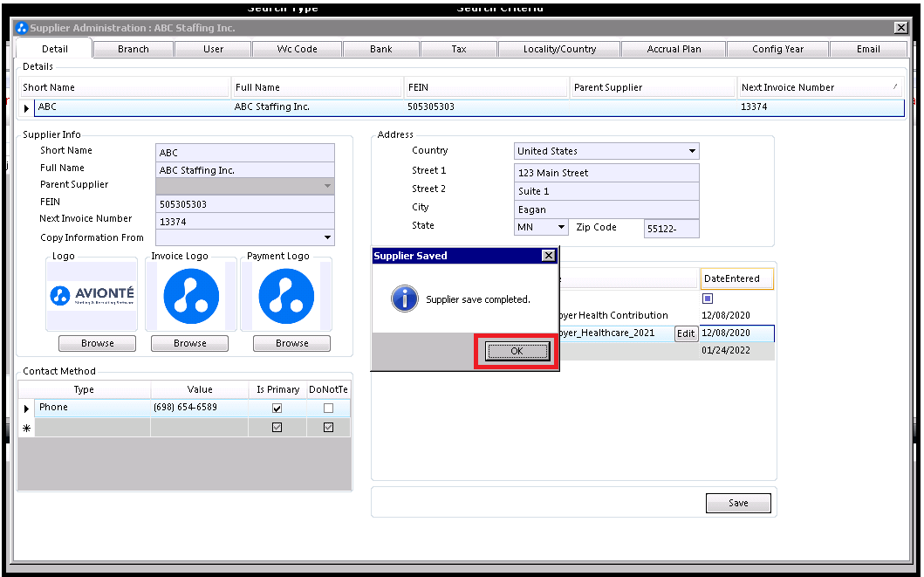Close the Supplier Administration window
This screenshot has width=924, height=577.
tap(900, 27)
